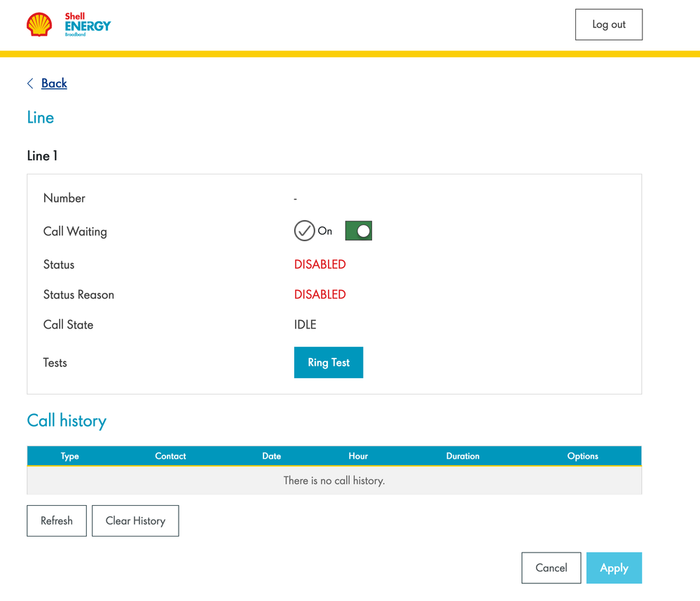Viewport: 700px width, 601px height.
Task: Click the Shell Energy Broadband wordmark
Action: (88, 25)
